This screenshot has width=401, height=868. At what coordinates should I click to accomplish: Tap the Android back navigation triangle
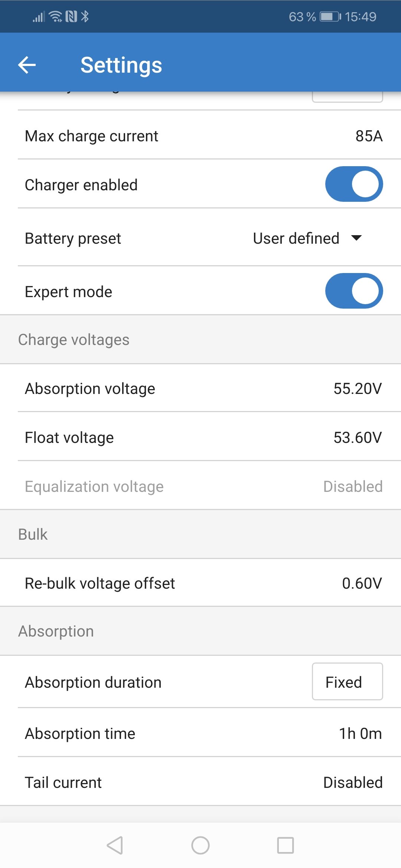pyautogui.click(x=115, y=845)
